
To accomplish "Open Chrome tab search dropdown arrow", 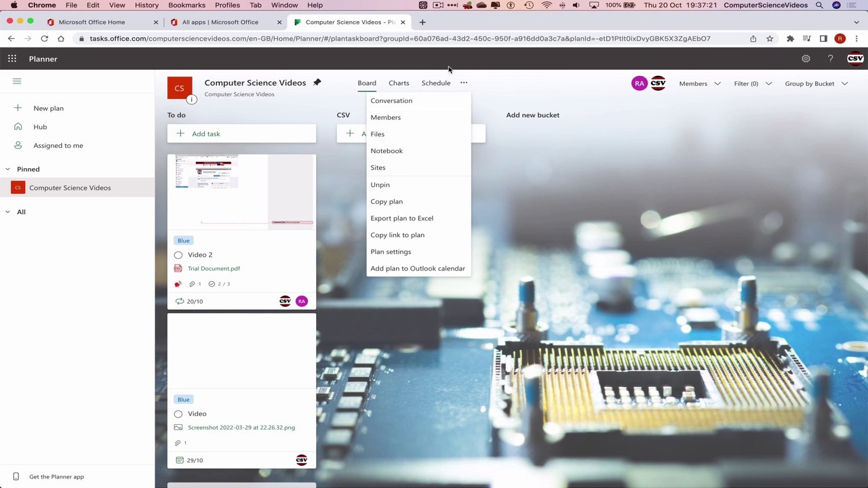I will point(856,22).
